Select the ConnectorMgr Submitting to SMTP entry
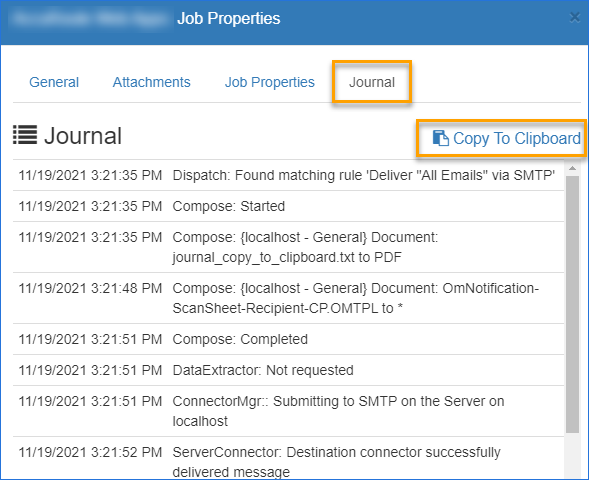Screen dimensions: 589x480 click(288, 411)
